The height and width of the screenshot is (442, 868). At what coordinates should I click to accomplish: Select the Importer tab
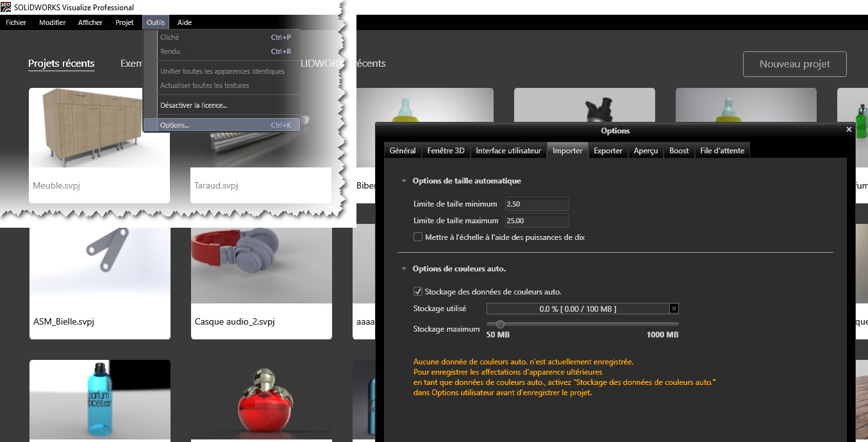567,151
